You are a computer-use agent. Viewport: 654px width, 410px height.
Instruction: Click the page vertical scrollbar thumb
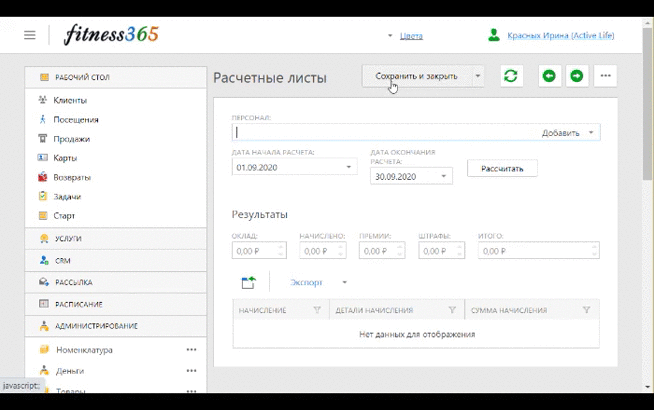[x=647, y=102]
